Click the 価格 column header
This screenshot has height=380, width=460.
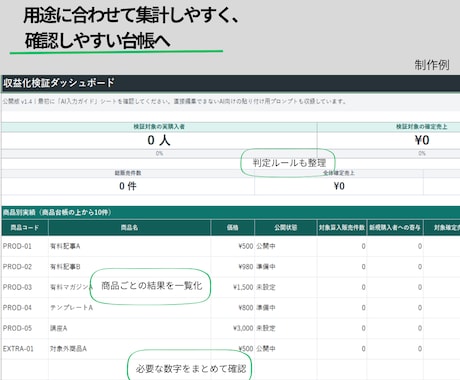(x=232, y=228)
